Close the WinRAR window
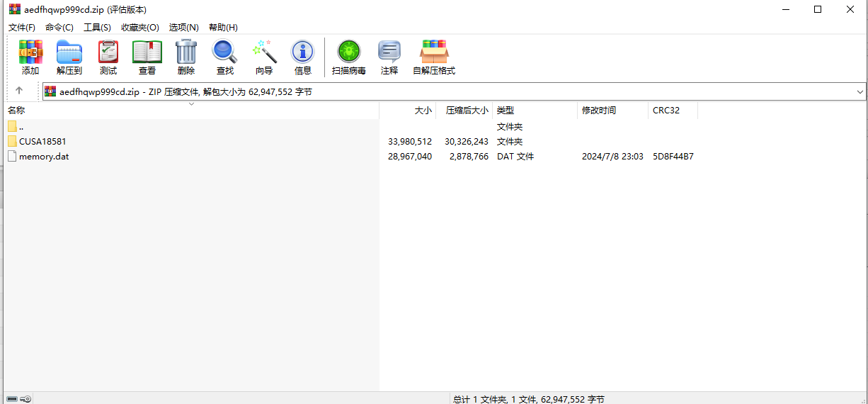This screenshot has height=404, width=868. 850,9
